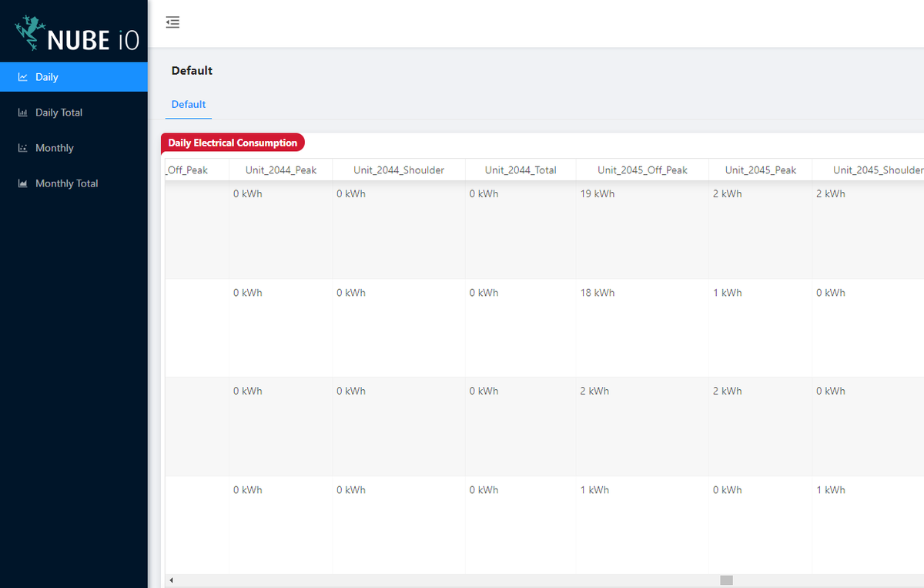This screenshot has width=924, height=588.
Task: Click the Unit_2045_Peak column header
Action: pos(761,170)
